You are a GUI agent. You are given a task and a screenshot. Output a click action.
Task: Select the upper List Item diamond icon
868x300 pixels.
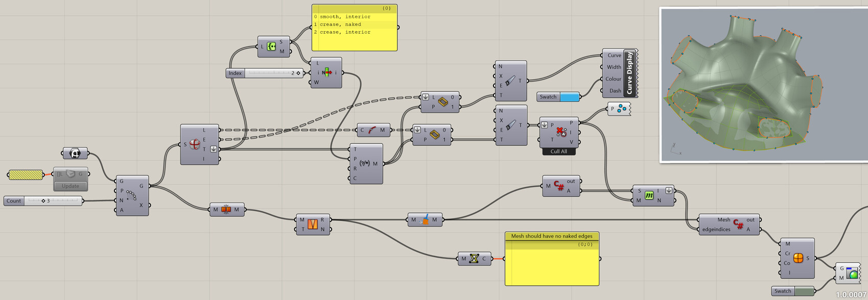click(x=443, y=102)
